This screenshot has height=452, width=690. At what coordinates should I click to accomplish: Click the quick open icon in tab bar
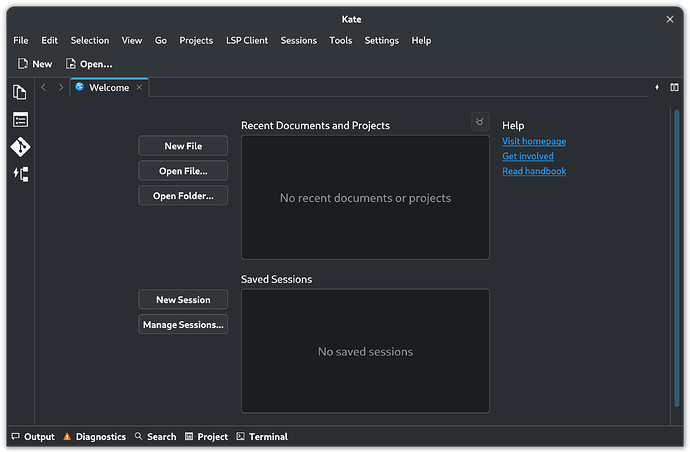[x=657, y=88]
